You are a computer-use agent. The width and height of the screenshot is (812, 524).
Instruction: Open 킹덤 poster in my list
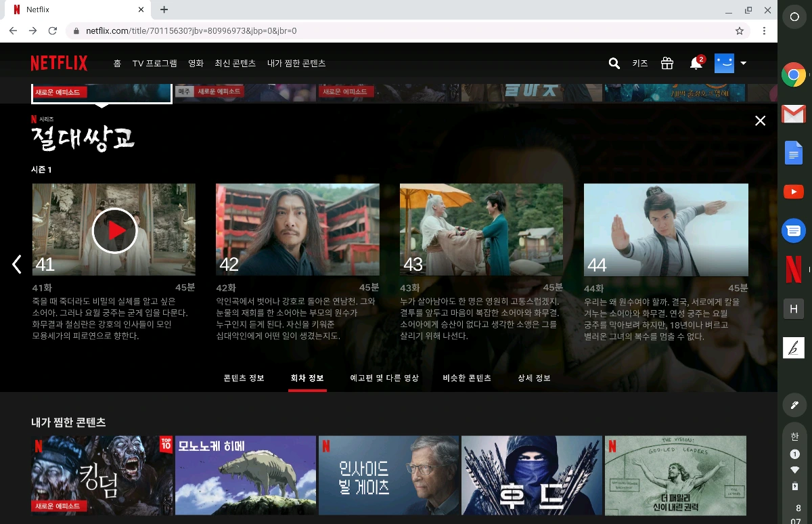click(102, 476)
